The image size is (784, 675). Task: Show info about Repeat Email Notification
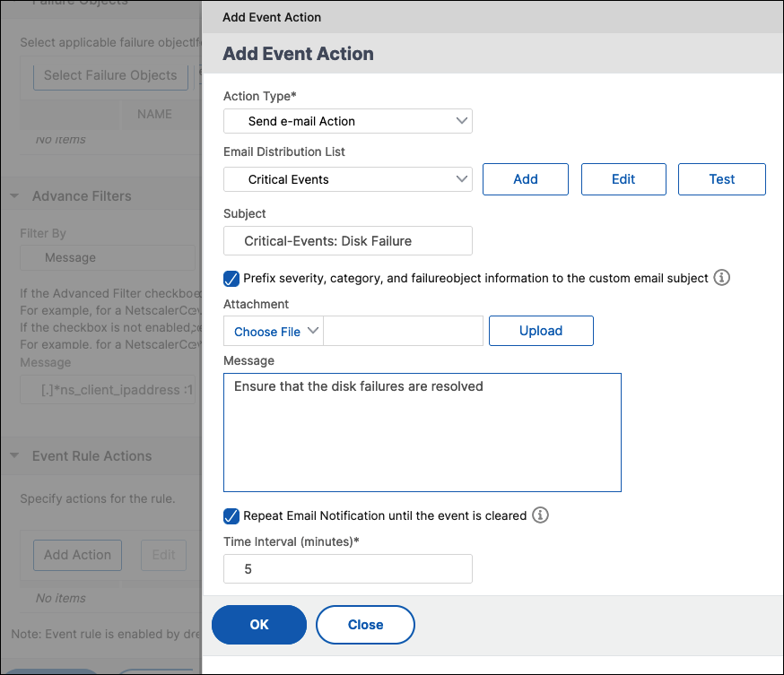[540, 515]
